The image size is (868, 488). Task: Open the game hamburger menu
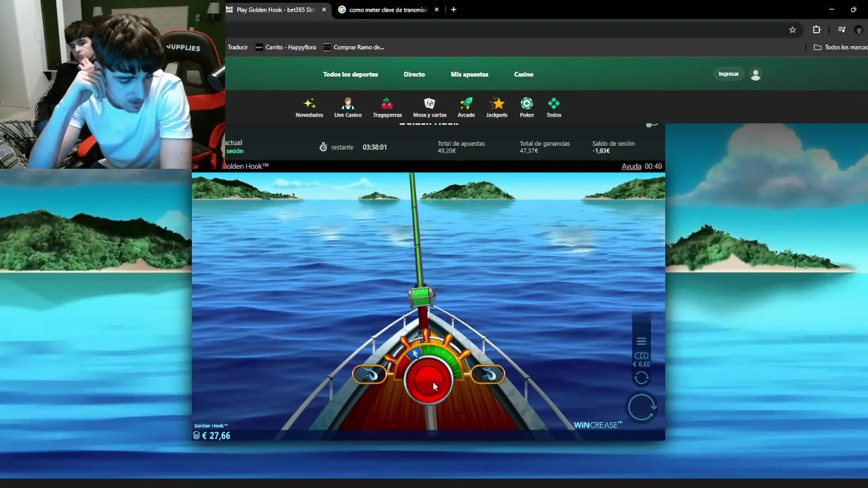click(642, 342)
